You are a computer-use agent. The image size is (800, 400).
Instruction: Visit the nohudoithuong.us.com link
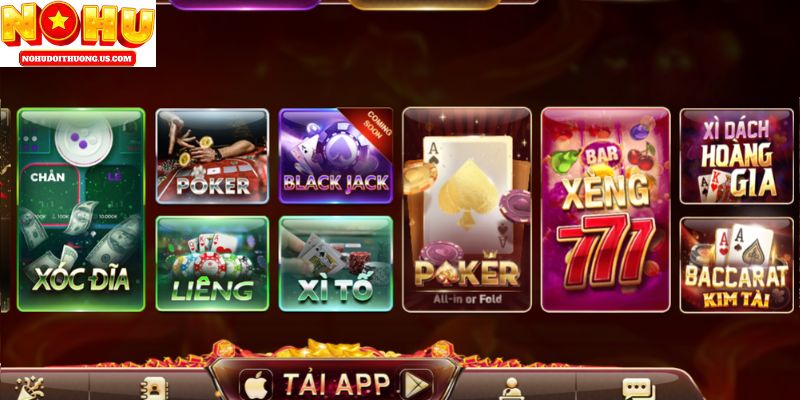click(78, 59)
